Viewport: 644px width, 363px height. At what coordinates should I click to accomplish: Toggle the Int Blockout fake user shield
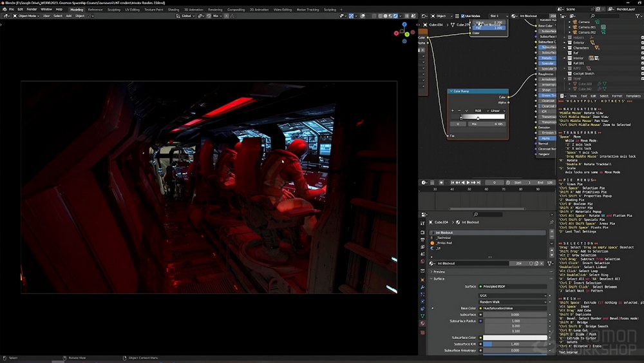click(x=531, y=264)
